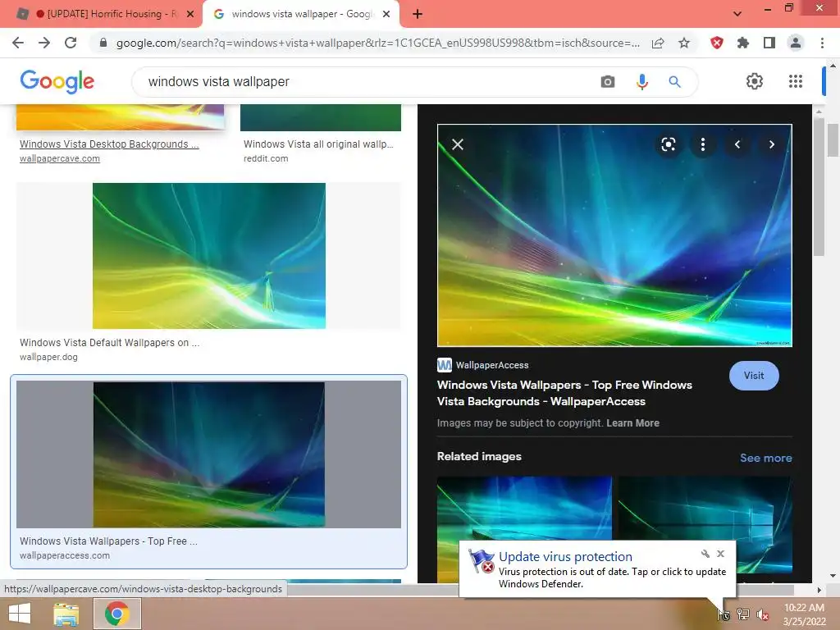This screenshot has width=840, height=630.
Task: Show previous image in preview
Action: 737,144
